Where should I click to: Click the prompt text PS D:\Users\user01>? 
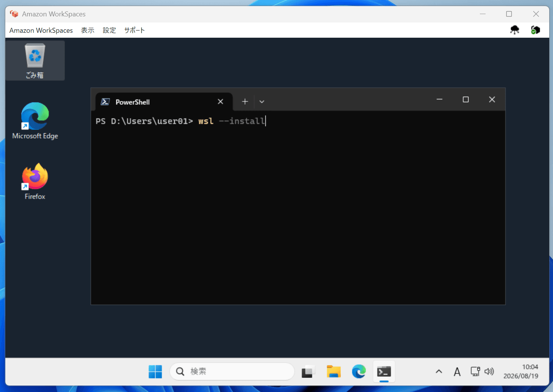point(144,121)
